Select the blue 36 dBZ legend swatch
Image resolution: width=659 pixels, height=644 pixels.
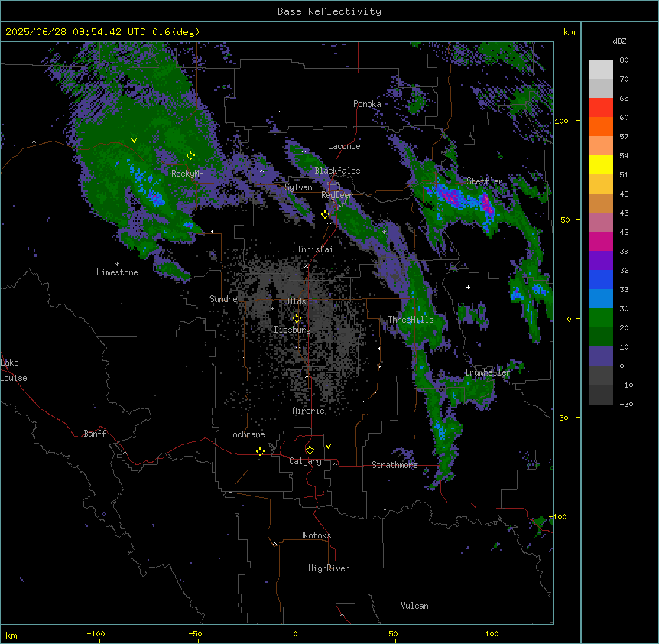point(601,279)
